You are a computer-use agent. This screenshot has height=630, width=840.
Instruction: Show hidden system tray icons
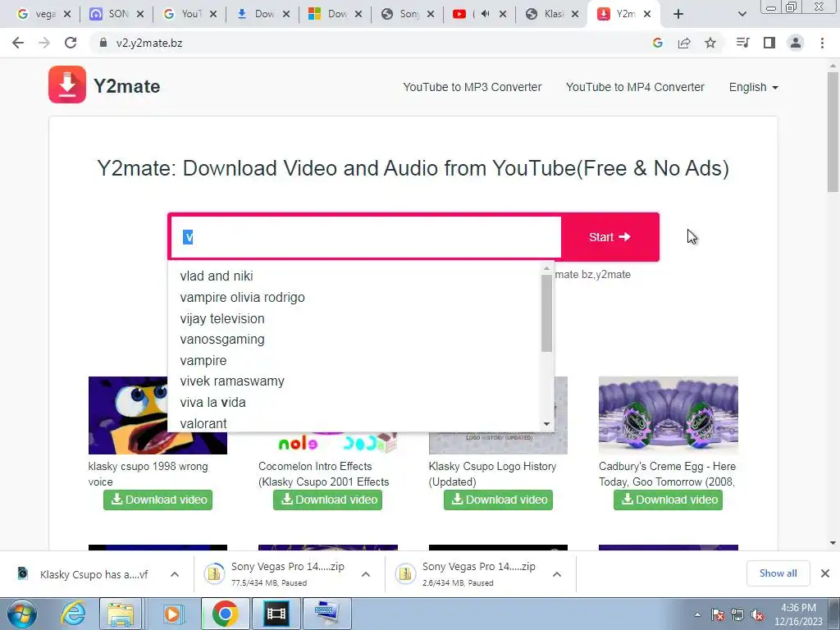tap(697, 615)
